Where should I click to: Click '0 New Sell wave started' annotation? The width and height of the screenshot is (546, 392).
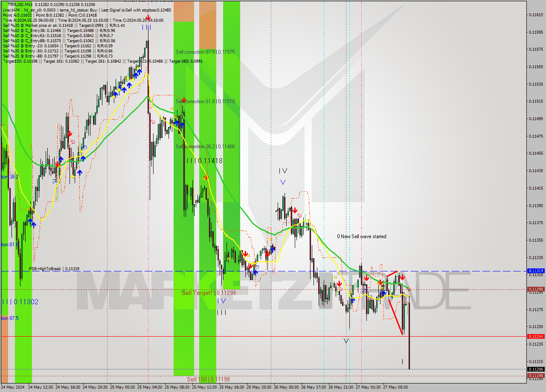tap(362, 236)
